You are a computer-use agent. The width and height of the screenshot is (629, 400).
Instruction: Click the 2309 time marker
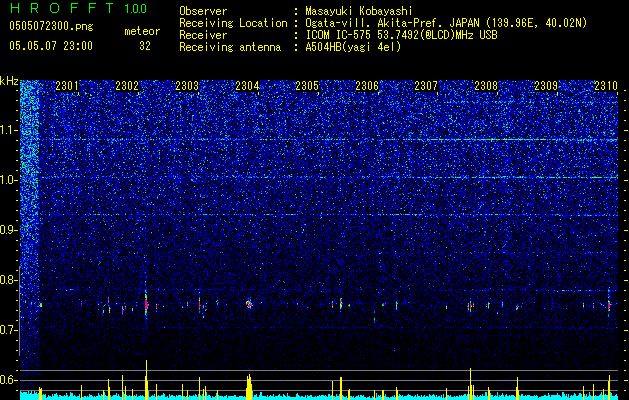(x=546, y=86)
